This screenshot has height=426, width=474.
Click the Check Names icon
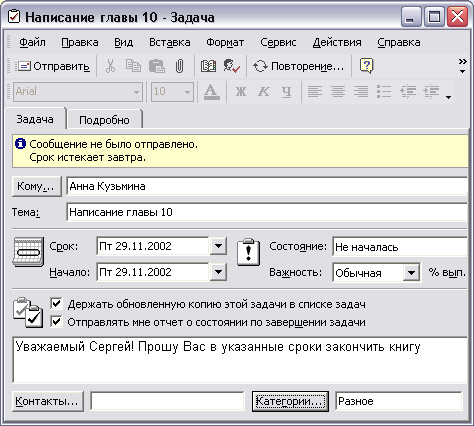[231, 66]
